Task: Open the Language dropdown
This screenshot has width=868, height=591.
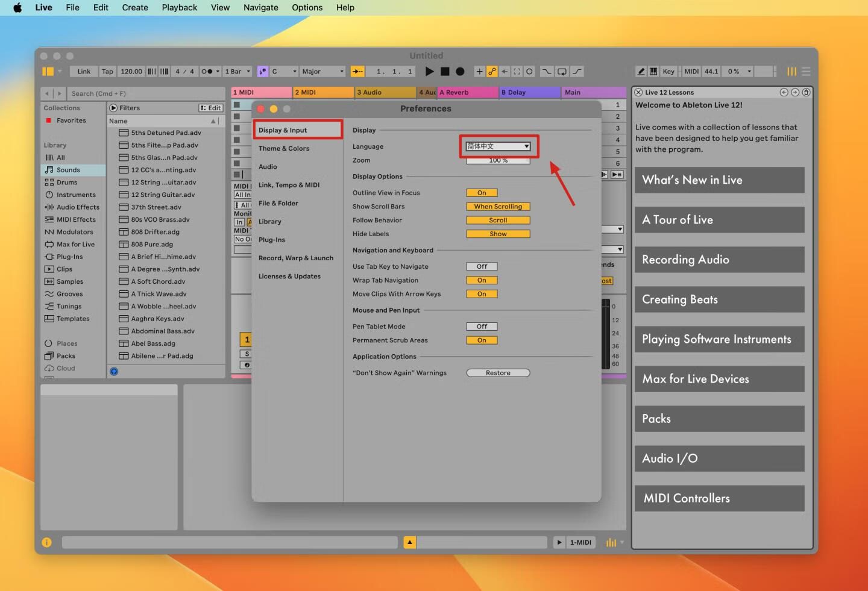Action: (498, 146)
